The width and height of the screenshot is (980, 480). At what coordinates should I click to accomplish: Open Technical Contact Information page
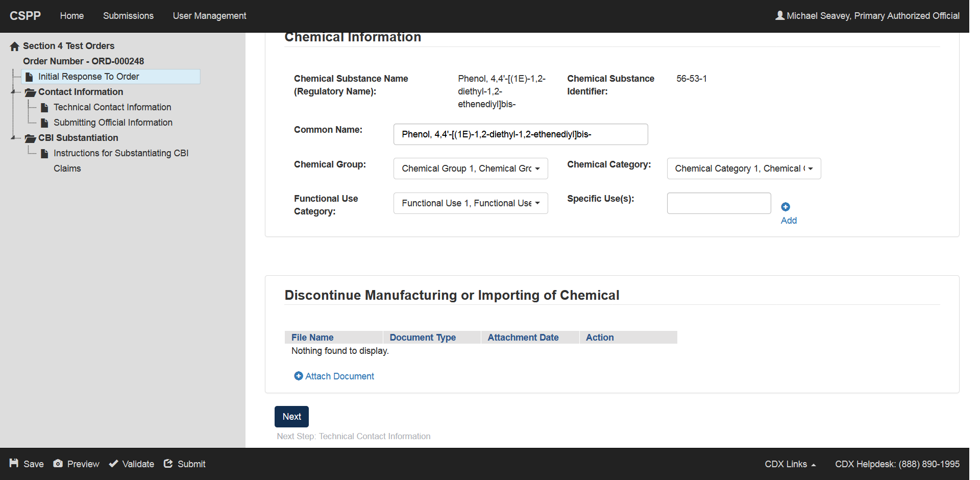[x=112, y=107]
